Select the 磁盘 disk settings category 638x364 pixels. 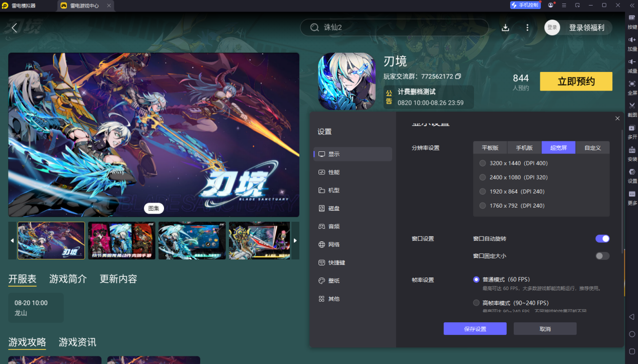tap(353, 209)
